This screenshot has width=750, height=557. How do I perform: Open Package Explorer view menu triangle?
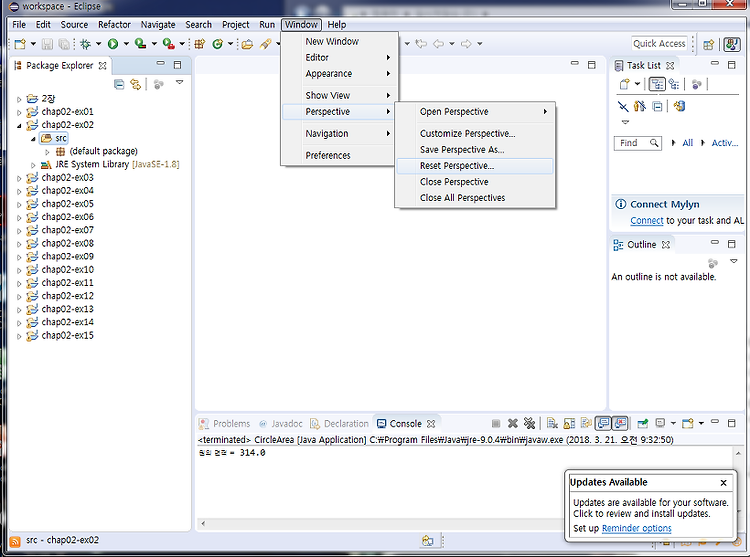pyautogui.click(x=179, y=82)
